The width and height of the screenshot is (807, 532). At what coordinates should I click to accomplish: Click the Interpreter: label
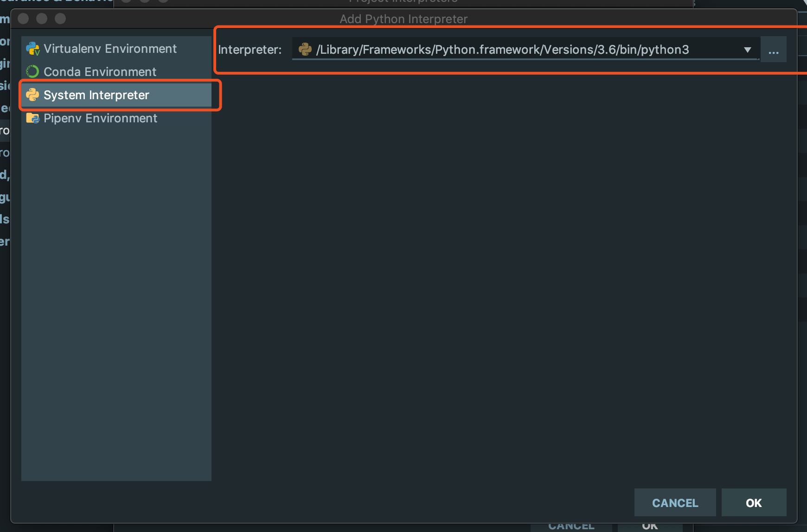click(x=250, y=50)
